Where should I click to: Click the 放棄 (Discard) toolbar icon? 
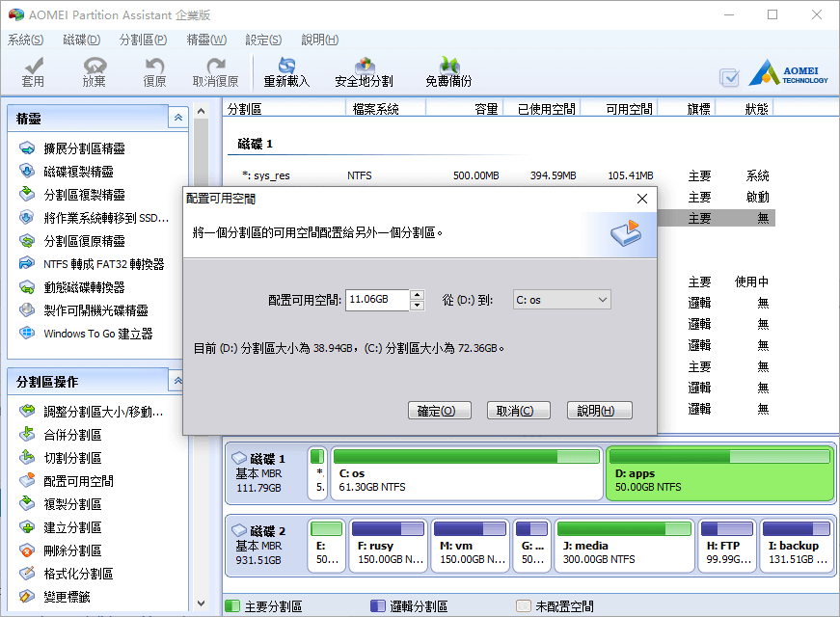(95, 72)
